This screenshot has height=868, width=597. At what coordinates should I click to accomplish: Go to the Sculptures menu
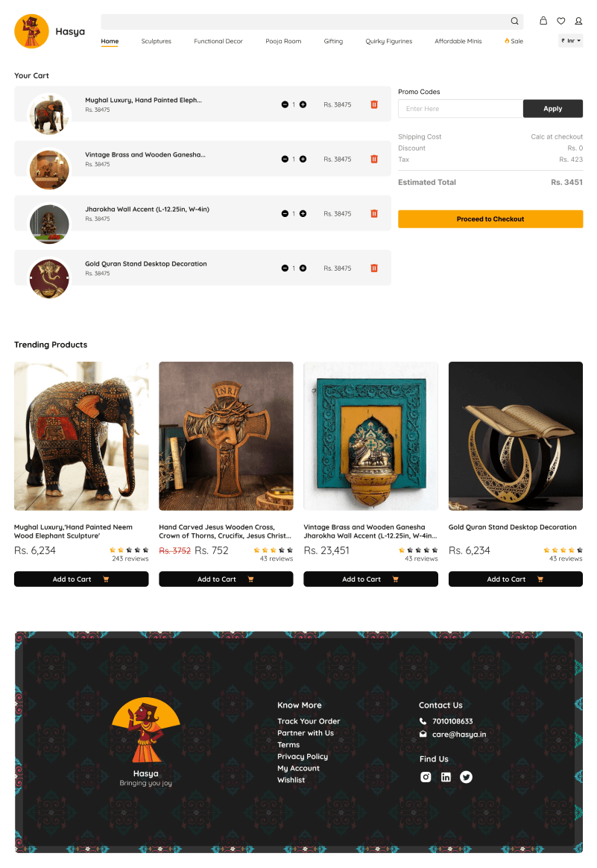pyautogui.click(x=156, y=42)
